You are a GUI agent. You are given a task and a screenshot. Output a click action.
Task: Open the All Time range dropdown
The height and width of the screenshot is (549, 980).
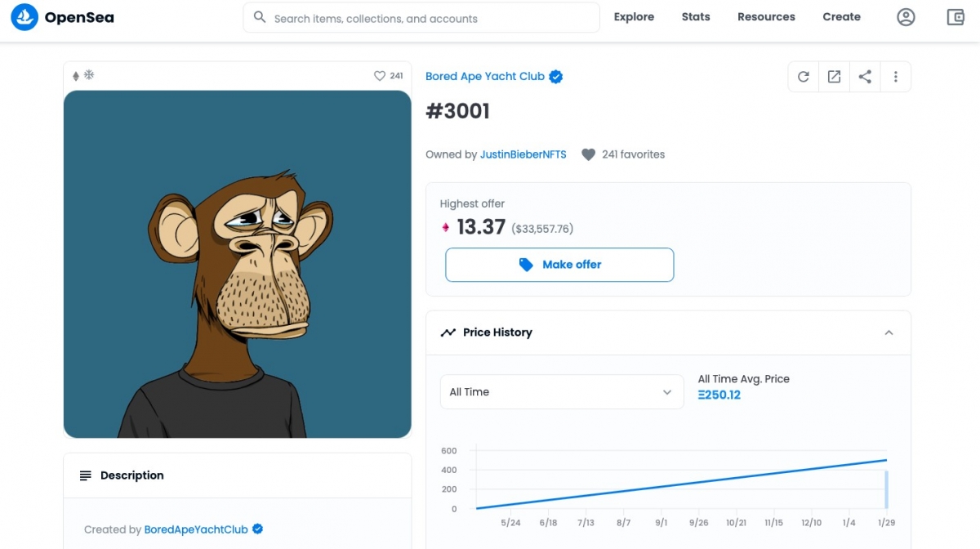click(561, 392)
